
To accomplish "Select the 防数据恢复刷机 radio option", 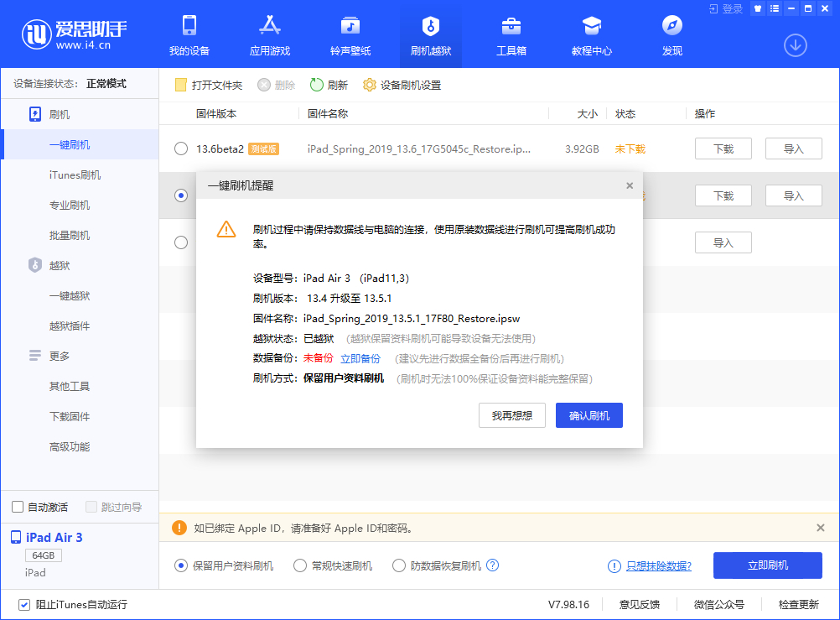I will tap(399, 565).
